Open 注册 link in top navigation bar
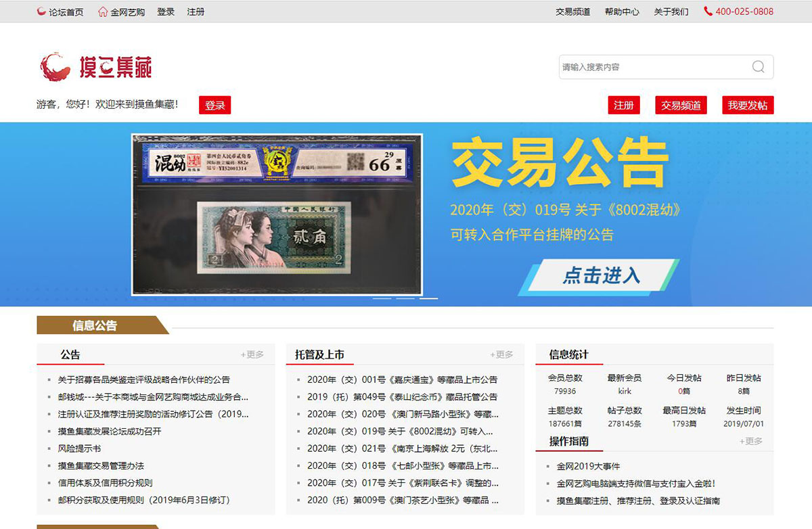The width and height of the screenshot is (812, 529). tap(196, 11)
